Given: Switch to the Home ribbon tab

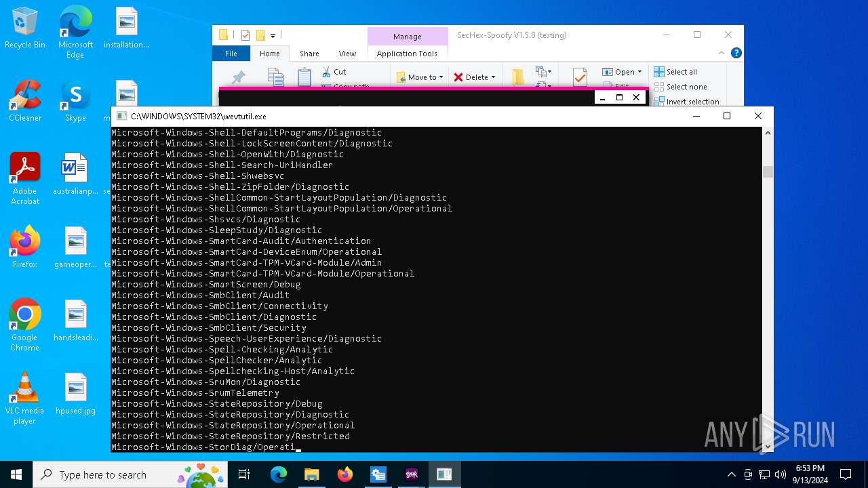Looking at the screenshot, I should [269, 54].
